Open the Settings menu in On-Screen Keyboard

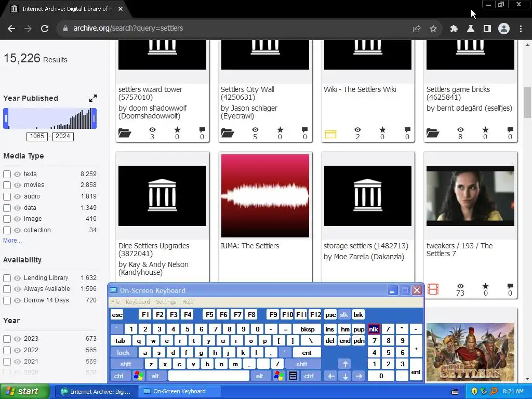pyautogui.click(x=166, y=302)
